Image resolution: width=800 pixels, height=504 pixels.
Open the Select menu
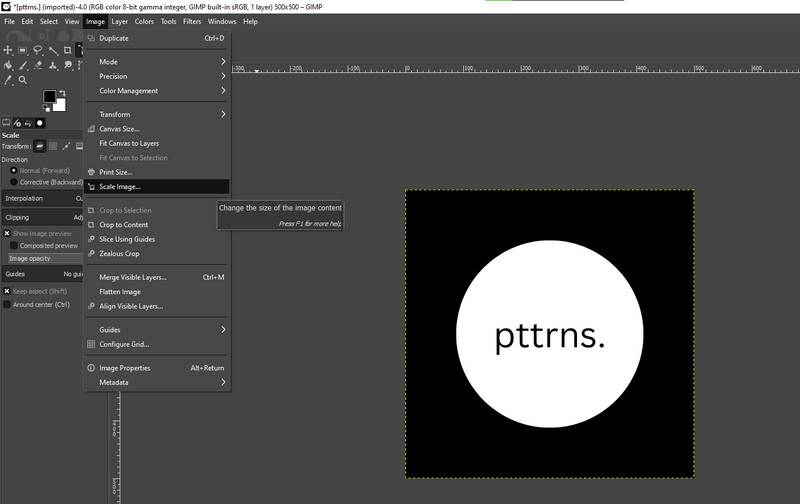coord(49,21)
